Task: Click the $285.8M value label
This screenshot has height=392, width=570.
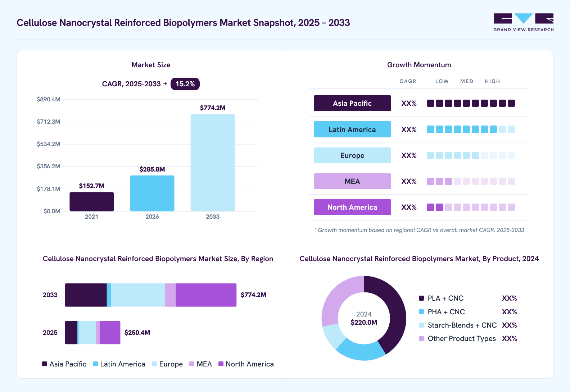Action: click(x=152, y=169)
